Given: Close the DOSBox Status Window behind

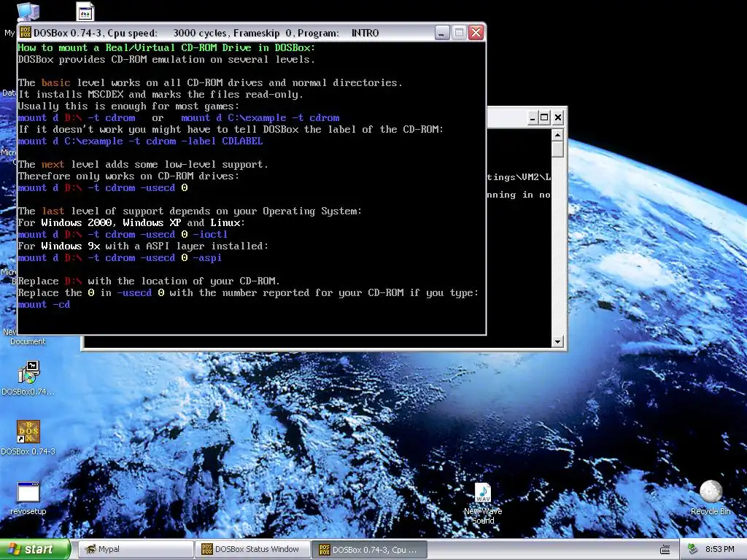Looking at the screenshot, I should [558, 117].
